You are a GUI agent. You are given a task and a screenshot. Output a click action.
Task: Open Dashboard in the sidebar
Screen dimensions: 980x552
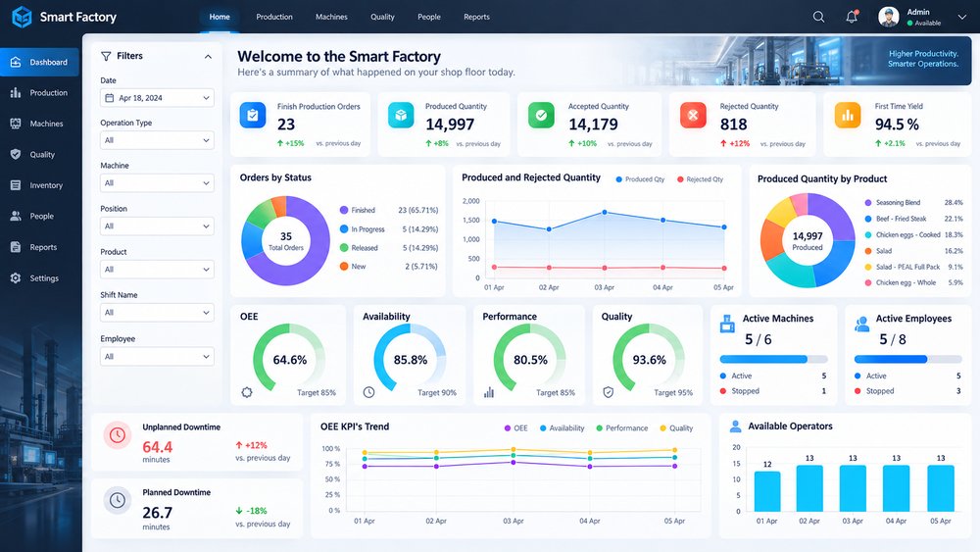(x=39, y=62)
